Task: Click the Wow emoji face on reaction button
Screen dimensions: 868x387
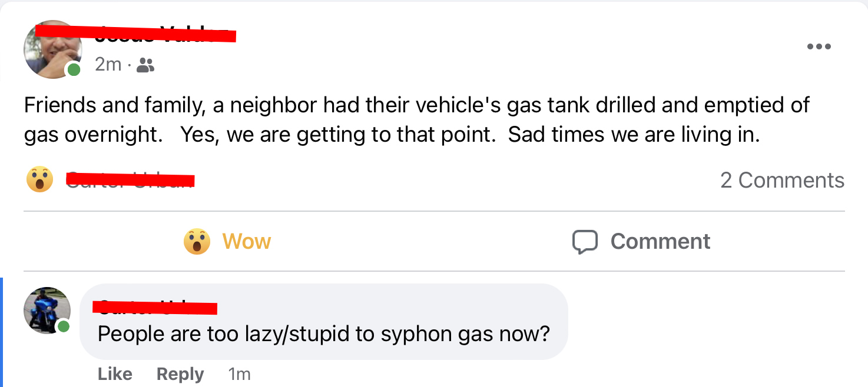Action: coord(197,242)
